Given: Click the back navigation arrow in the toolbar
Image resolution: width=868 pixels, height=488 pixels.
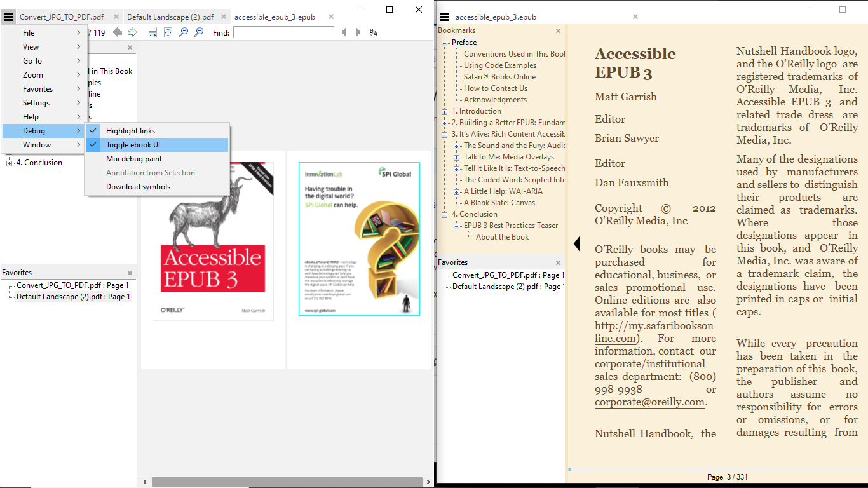Looking at the screenshot, I should (117, 32).
